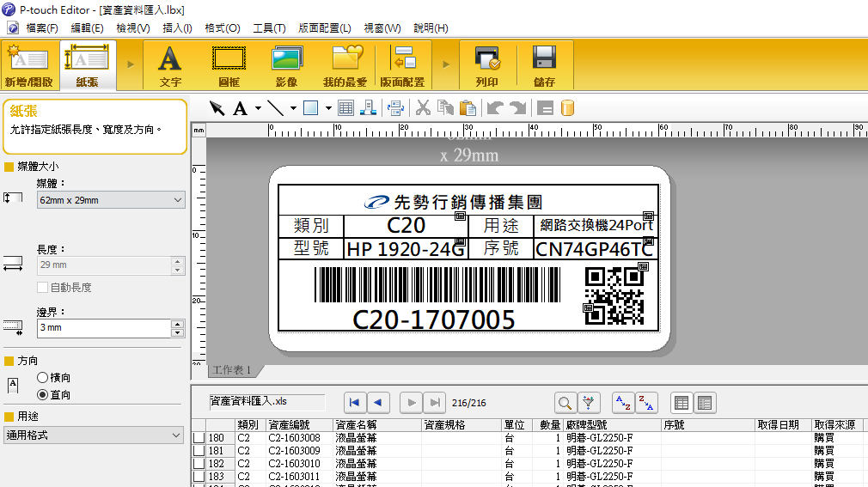Open the 說明(H) menu
868x487 pixels.
[x=431, y=27]
